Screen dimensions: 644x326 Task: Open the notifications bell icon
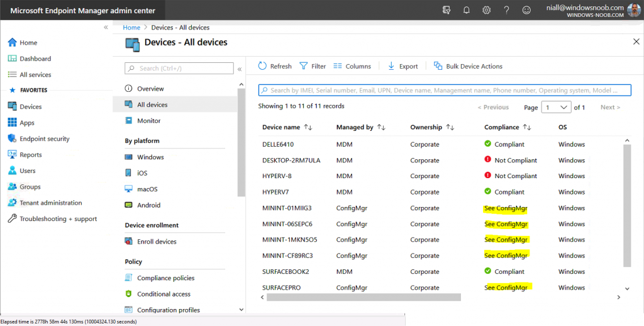(467, 10)
